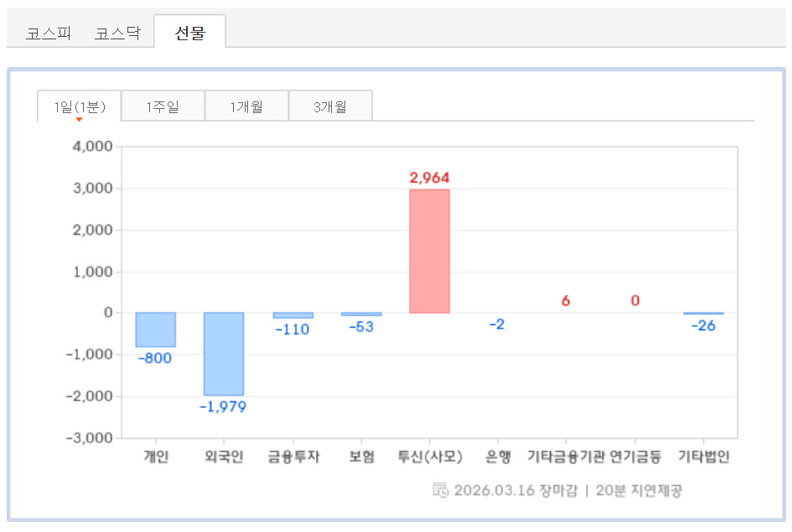This screenshot has height=532, width=792.
Task: Click the 개인 bar valued -800
Action: tap(156, 329)
